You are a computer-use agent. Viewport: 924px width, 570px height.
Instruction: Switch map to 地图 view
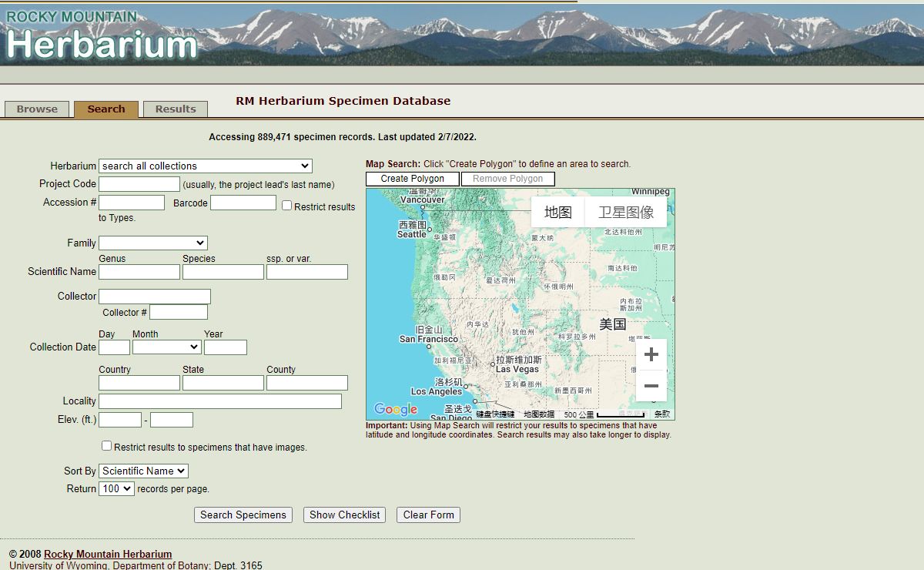[558, 212]
